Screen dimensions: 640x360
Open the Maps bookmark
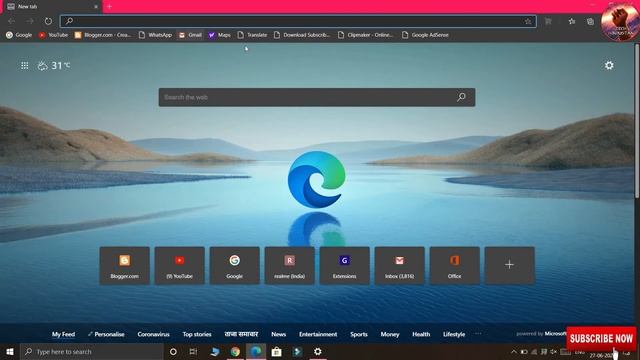point(220,35)
